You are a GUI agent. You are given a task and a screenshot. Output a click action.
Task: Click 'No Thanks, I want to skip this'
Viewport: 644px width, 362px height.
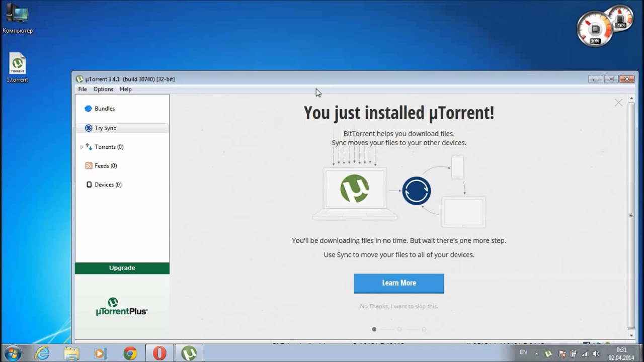point(399,306)
